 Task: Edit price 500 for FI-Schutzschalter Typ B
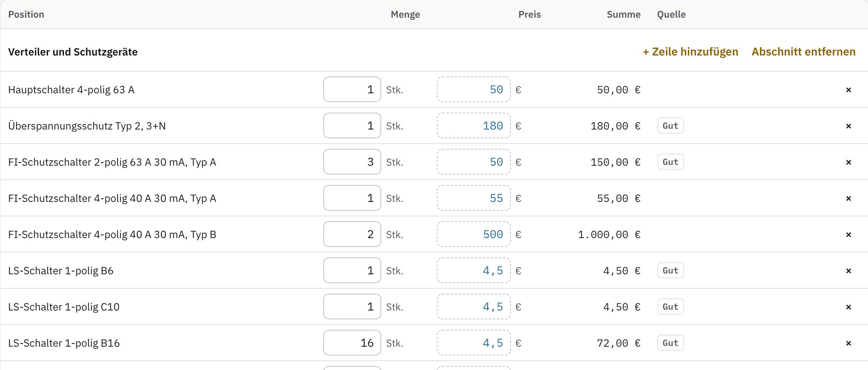474,234
